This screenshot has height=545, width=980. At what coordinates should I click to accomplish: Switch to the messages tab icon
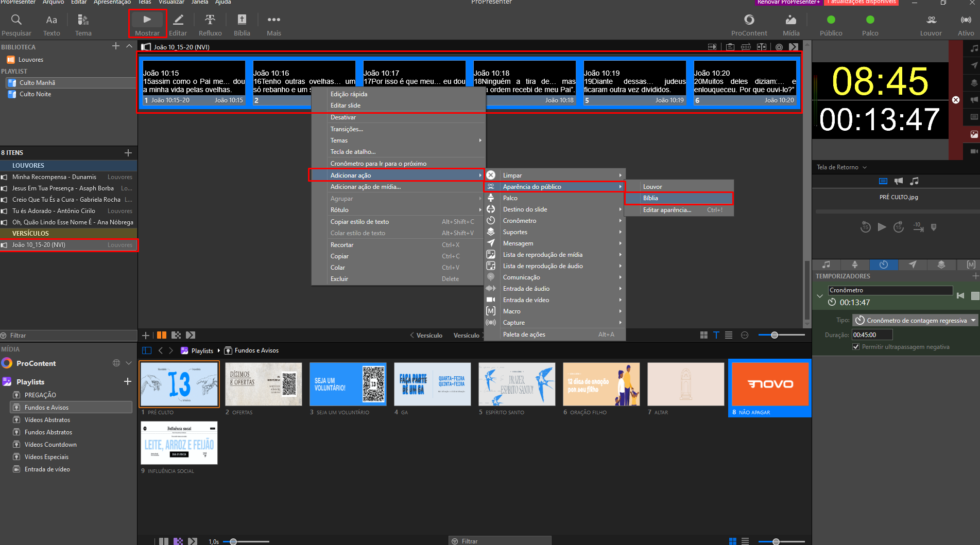(x=913, y=265)
